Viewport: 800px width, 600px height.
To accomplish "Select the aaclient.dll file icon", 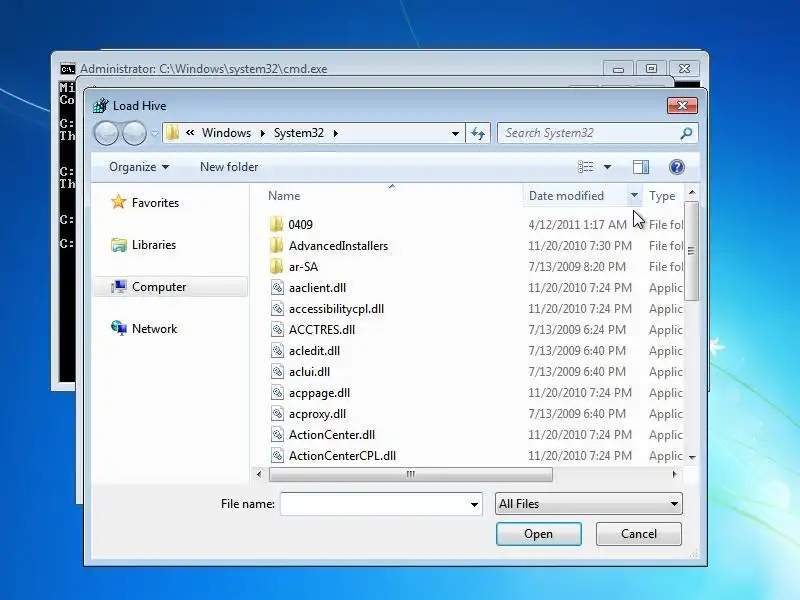I will (277, 287).
